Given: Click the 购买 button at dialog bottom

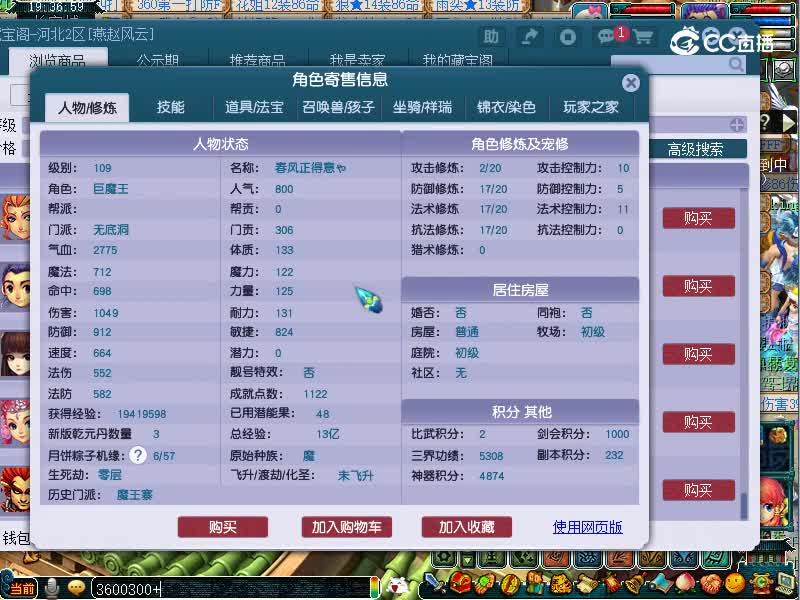Looking at the screenshot, I should [x=222, y=527].
